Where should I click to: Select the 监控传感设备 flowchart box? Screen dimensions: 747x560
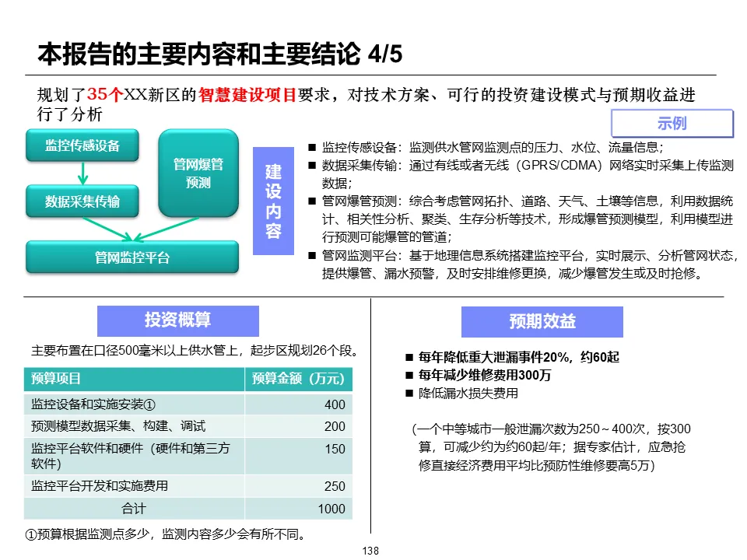pyautogui.click(x=82, y=145)
